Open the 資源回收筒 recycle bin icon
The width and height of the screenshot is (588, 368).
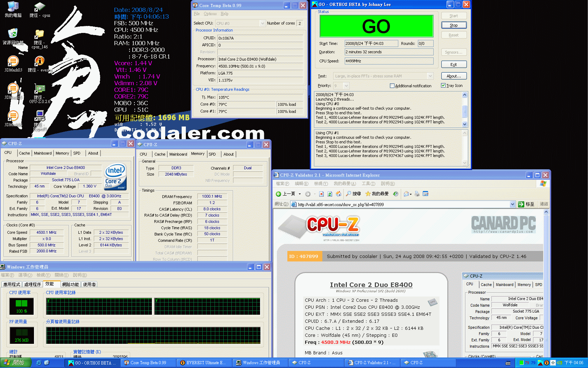[13, 36]
